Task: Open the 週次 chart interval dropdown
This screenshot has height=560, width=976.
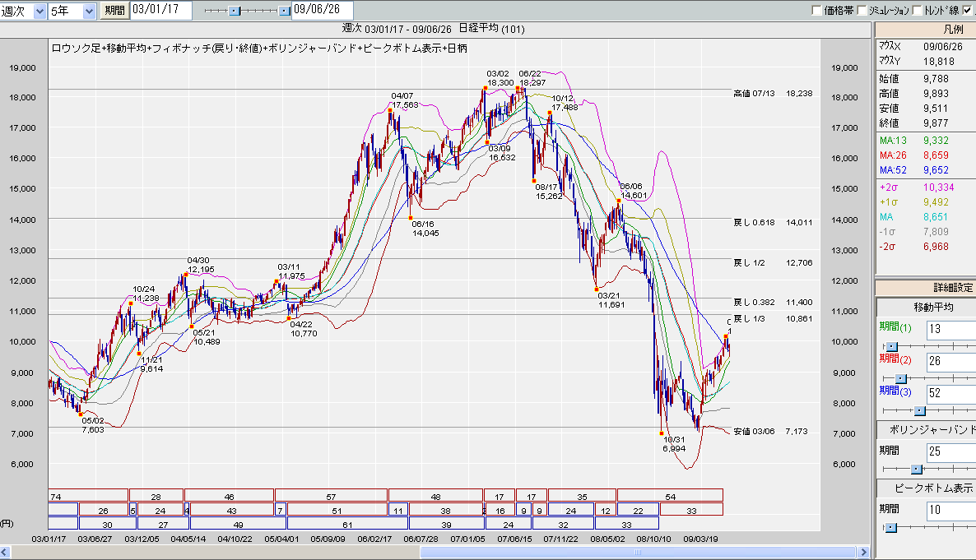Action: click(40, 11)
